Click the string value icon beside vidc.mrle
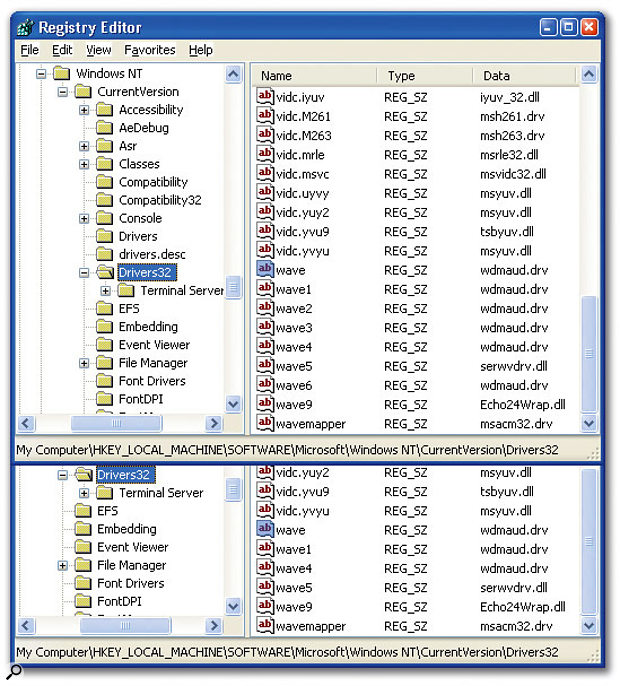The height and width of the screenshot is (686, 620). point(265,154)
